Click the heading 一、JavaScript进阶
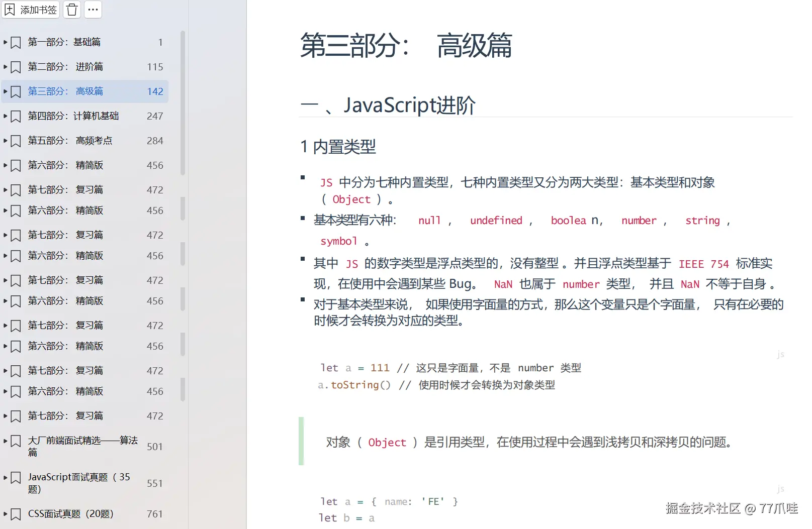Viewport: 812px width, 529px height. pos(388,105)
